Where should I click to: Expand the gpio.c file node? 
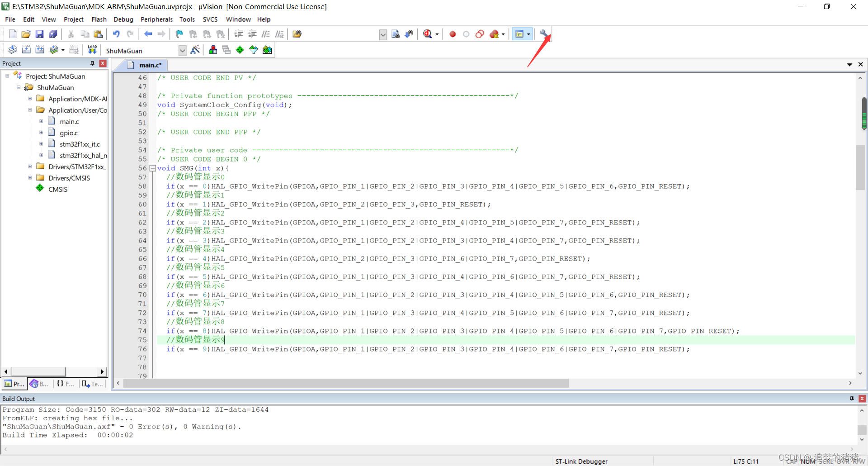click(x=41, y=133)
